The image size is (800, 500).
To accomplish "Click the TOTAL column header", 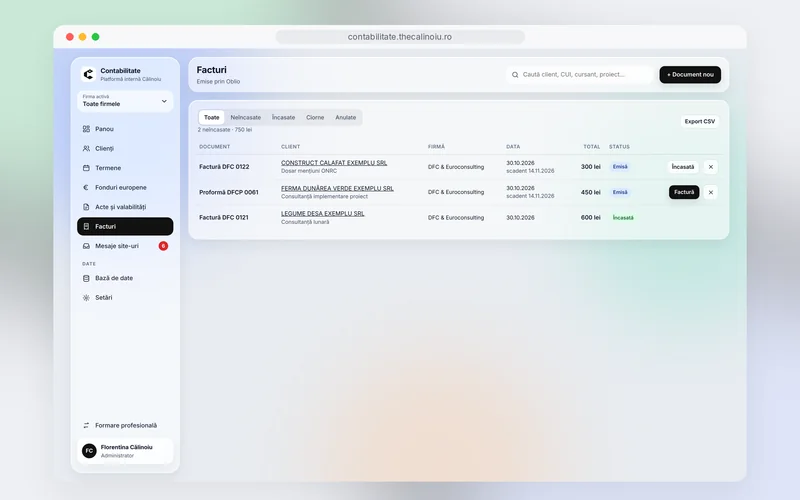I will point(592,146).
